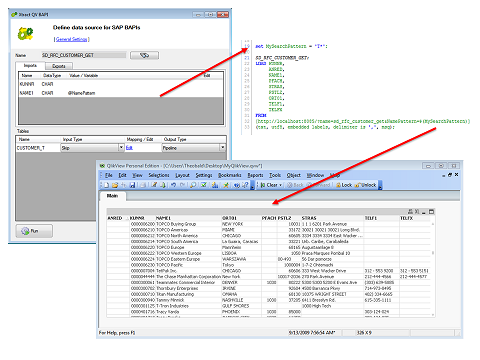Click the Search magnifier icon in toolbar
Viewport: 480px width, 360px height.
click(193, 185)
